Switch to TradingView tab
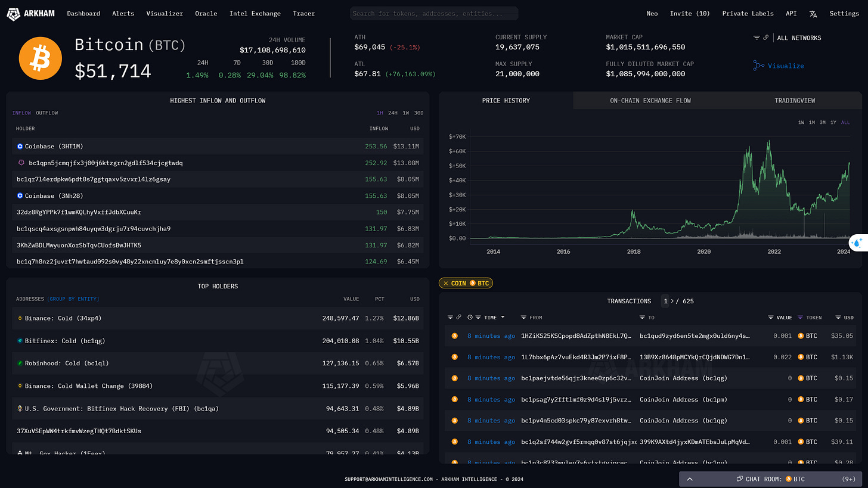868x488 pixels. (795, 101)
